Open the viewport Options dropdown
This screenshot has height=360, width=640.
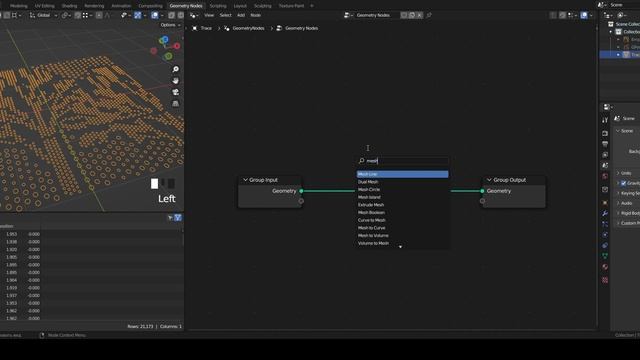(170, 25)
